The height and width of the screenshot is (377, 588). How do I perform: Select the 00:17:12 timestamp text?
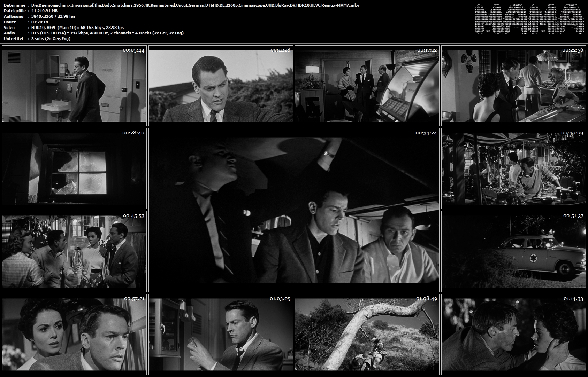pyautogui.click(x=427, y=50)
